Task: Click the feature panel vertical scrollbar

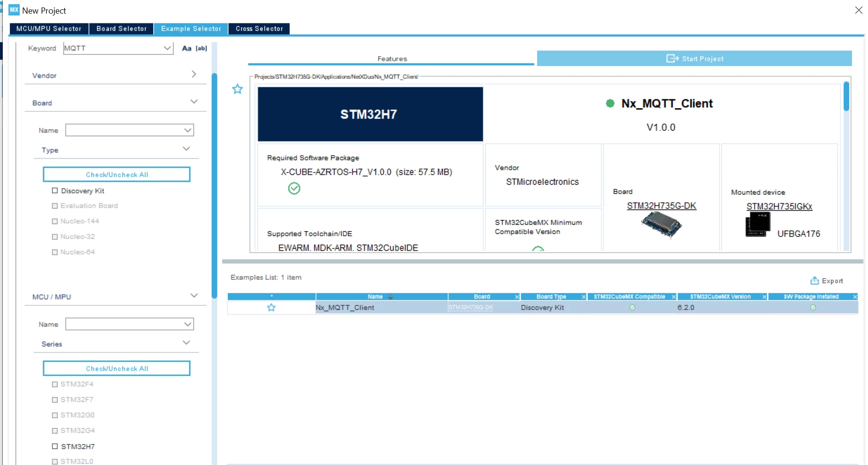Action: [x=846, y=96]
